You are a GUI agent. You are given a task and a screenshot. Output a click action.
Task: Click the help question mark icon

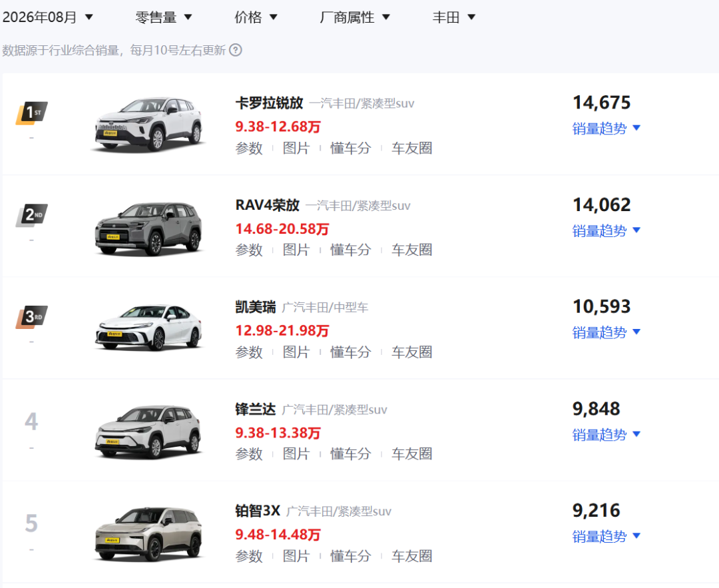[x=235, y=50]
